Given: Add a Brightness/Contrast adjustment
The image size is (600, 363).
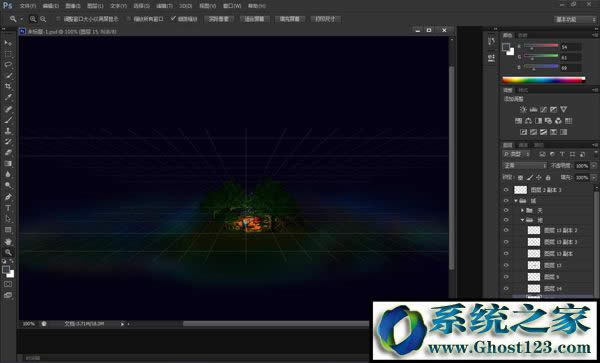Looking at the screenshot, I should pos(523,109).
